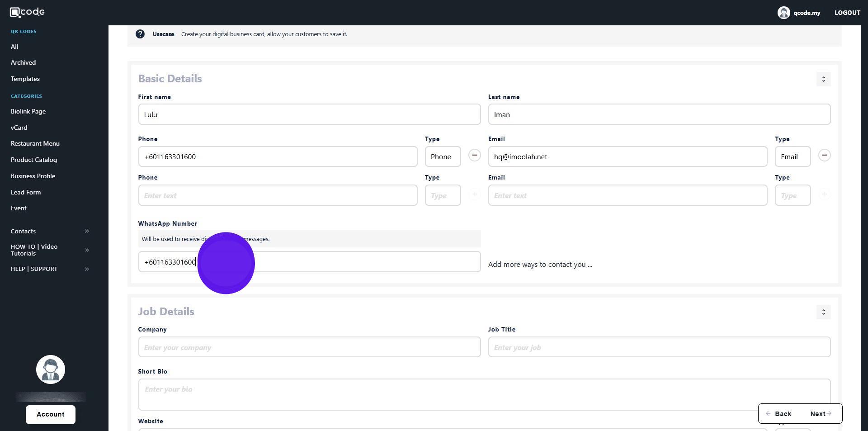Focus the Company input field

309,347
